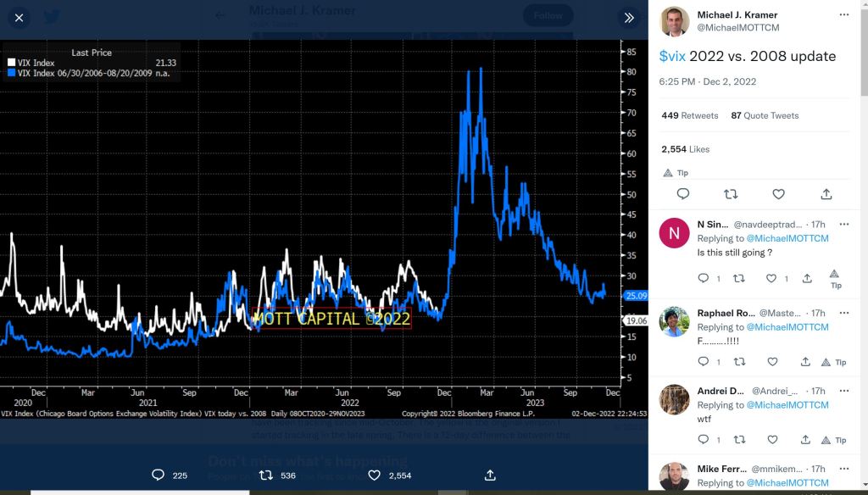Tip the tweet author

[676, 172]
